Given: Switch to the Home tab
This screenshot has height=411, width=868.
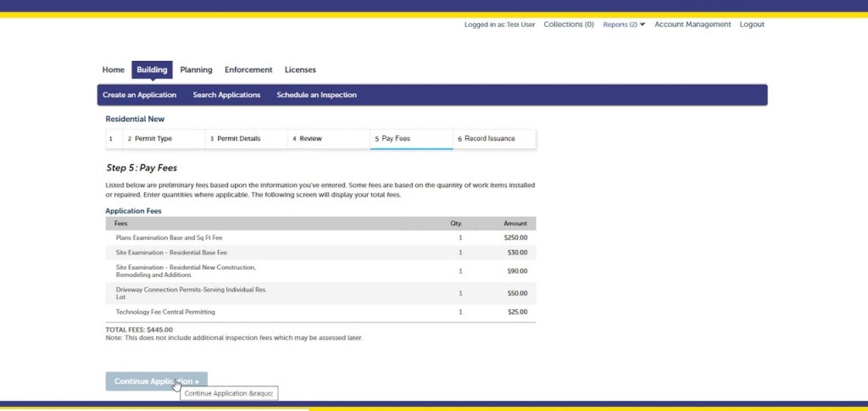Looking at the screenshot, I should [113, 69].
